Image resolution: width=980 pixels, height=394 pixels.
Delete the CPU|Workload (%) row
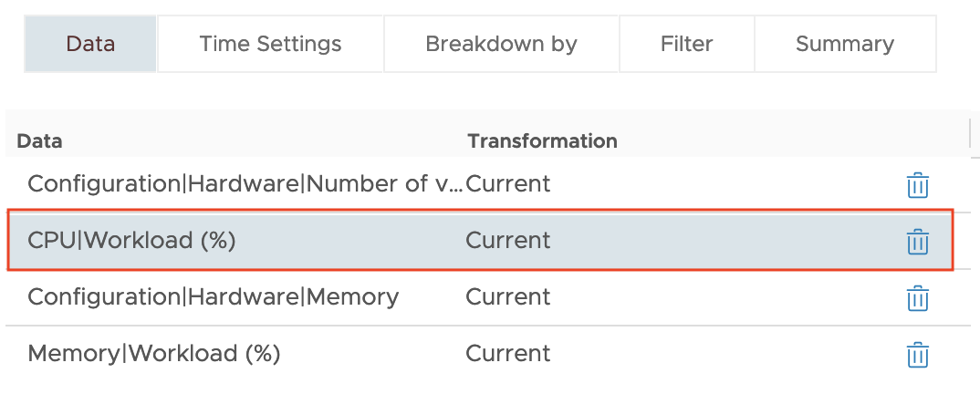tap(917, 242)
